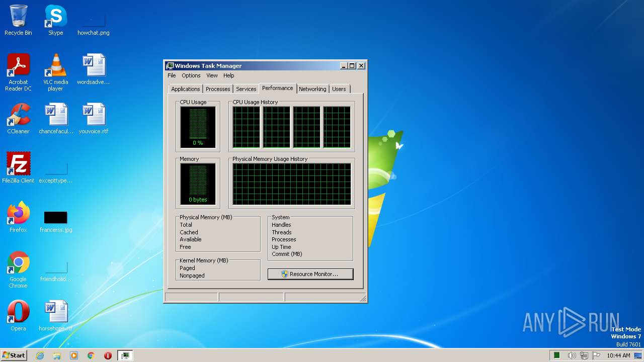This screenshot has height=362, width=644.
Task: Click the "Available" memory label
Action: click(x=191, y=239)
